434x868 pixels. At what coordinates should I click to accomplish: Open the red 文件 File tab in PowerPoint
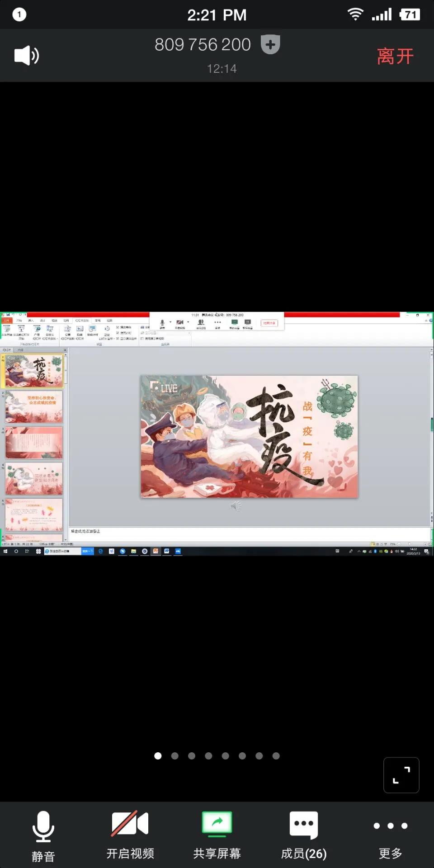click(x=6, y=321)
